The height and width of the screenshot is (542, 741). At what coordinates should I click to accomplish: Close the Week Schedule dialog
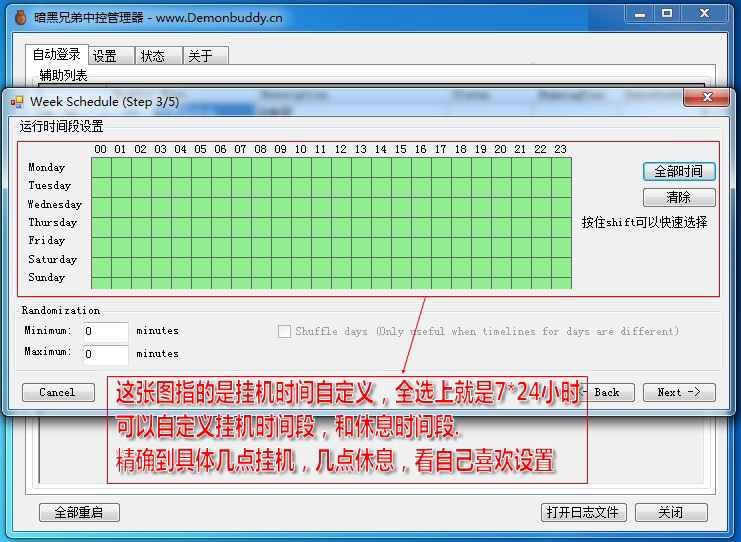(x=708, y=98)
